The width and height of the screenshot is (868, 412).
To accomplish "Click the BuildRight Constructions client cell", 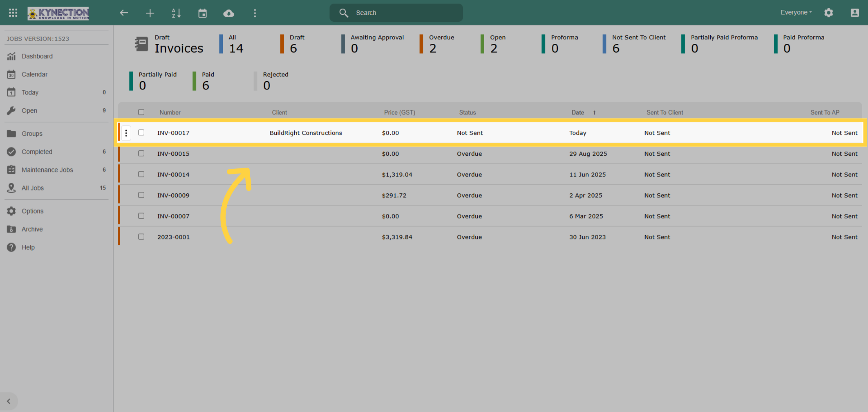I will click(x=306, y=133).
